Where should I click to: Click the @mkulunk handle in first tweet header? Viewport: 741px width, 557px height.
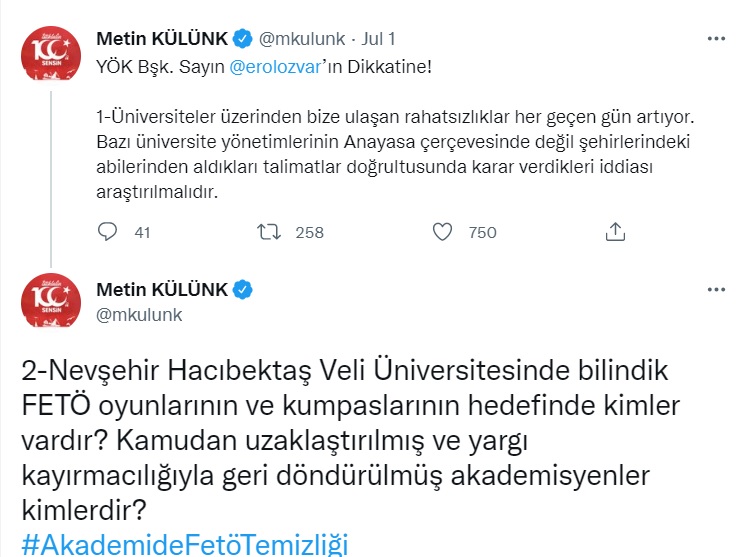click(x=301, y=39)
